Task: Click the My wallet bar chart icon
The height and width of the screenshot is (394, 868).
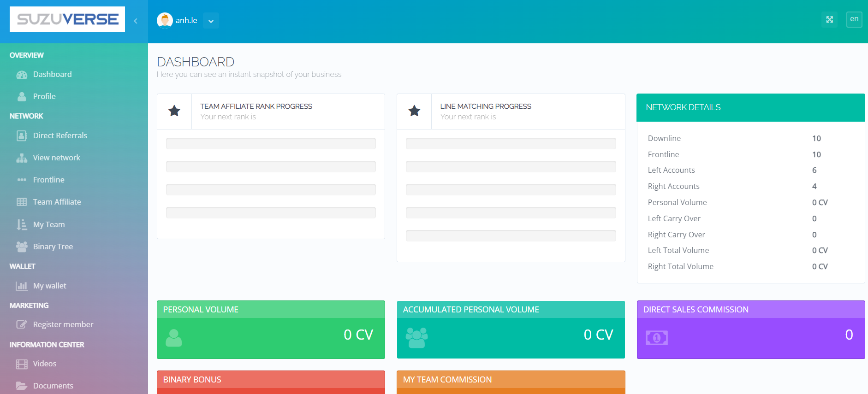Action: (x=22, y=286)
